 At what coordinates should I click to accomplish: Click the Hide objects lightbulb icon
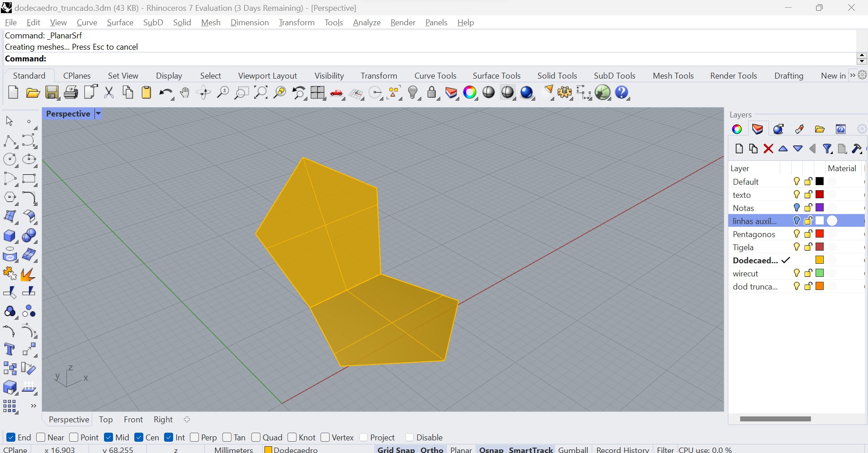(413, 93)
